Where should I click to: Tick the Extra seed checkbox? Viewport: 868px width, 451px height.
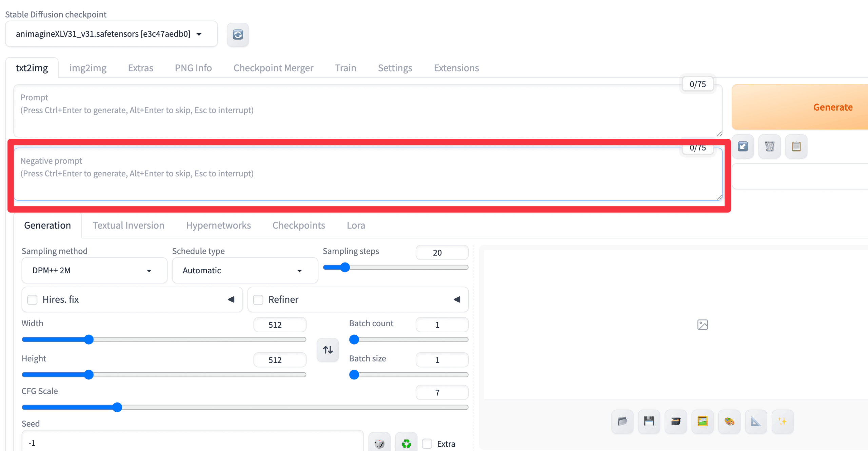[427, 444]
